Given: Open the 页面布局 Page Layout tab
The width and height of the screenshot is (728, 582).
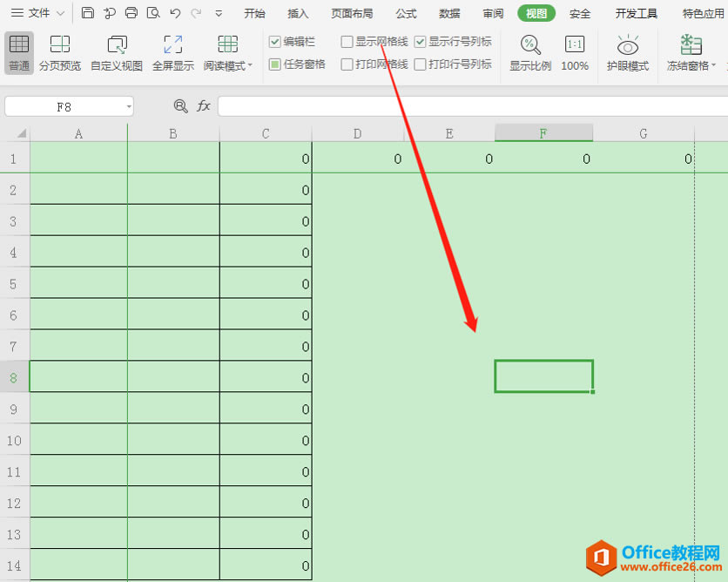Looking at the screenshot, I should (352, 13).
